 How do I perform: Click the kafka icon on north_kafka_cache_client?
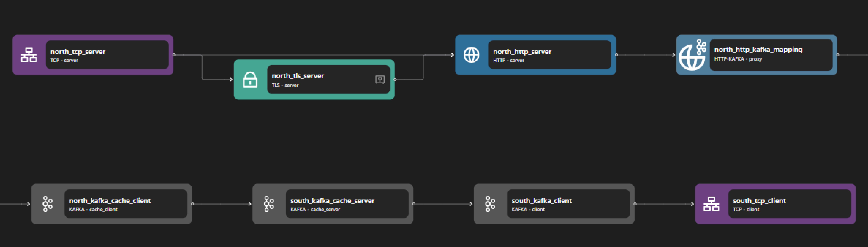pyautogui.click(x=48, y=204)
